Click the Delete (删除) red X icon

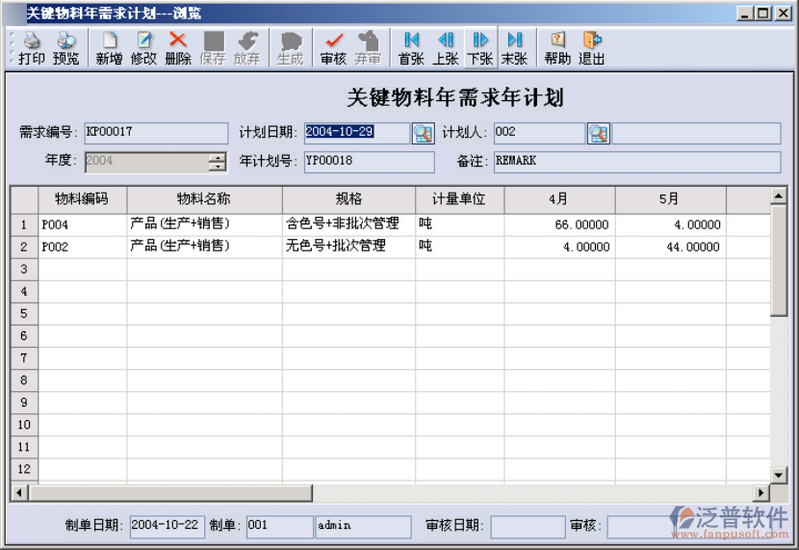(178, 48)
